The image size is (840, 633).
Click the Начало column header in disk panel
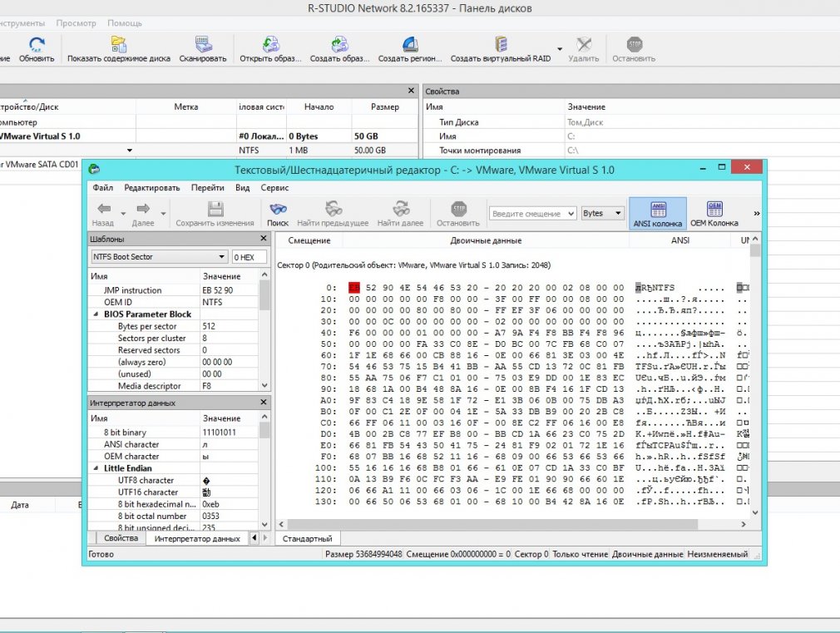tap(319, 106)
